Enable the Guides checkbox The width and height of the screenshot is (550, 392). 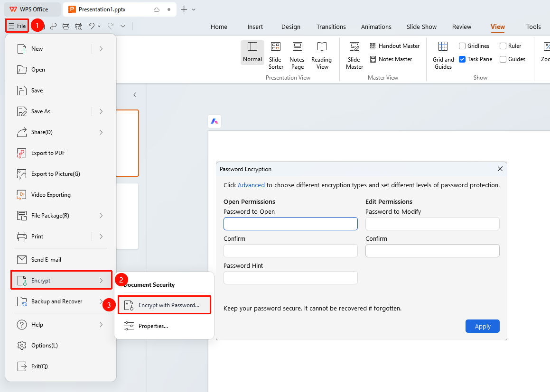coord(503,59)
